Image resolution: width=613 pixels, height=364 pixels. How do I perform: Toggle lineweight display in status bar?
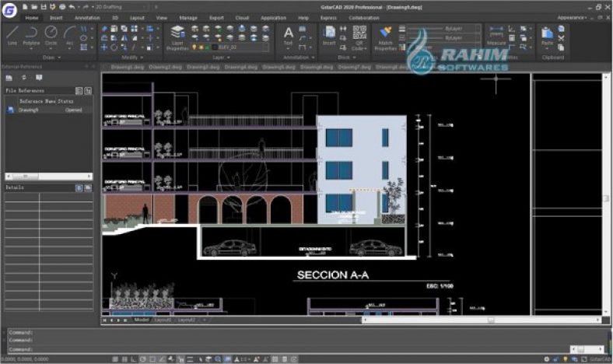[190, 359]
